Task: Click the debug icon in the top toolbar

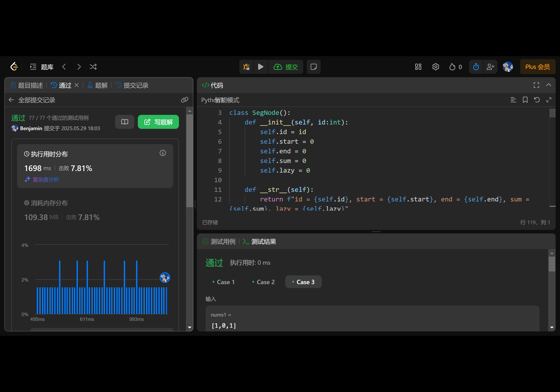Action: 246,66
